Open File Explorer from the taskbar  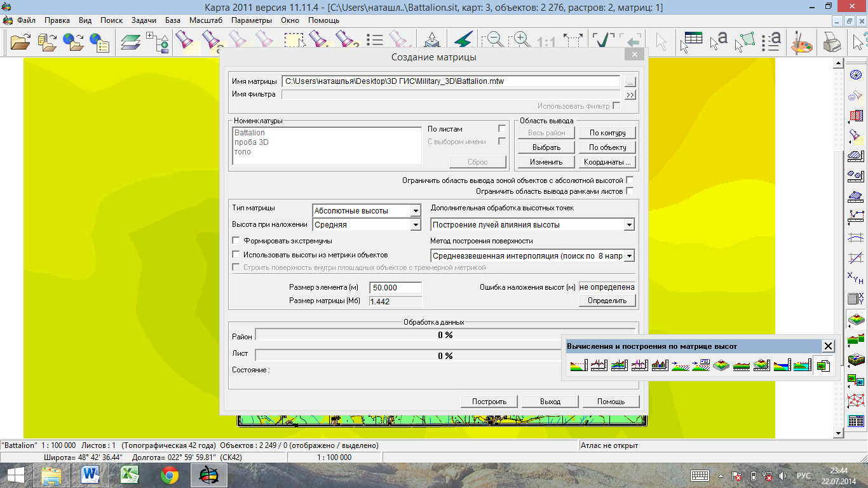(x=51, y=475)
